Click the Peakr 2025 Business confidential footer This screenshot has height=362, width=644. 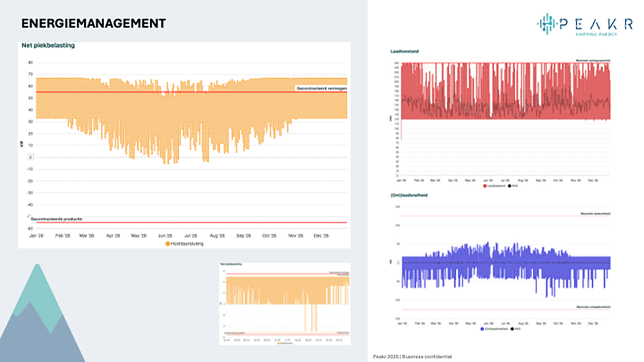point(413,356)
